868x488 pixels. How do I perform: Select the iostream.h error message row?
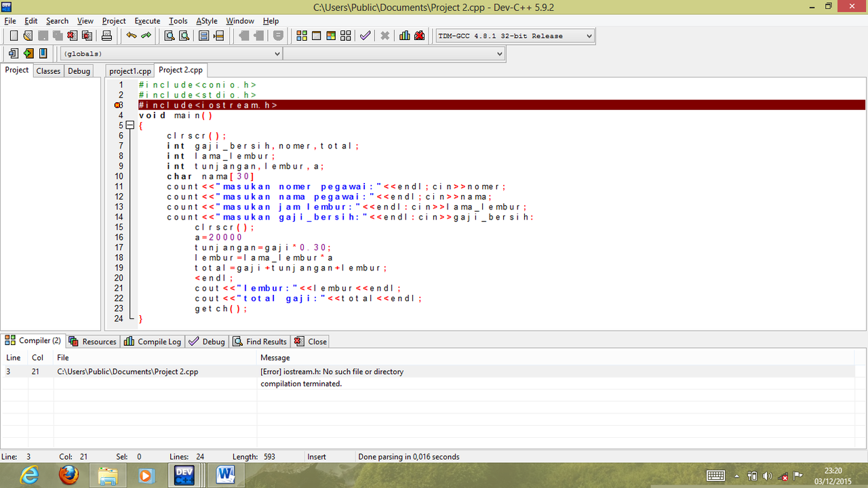(427, 371)
